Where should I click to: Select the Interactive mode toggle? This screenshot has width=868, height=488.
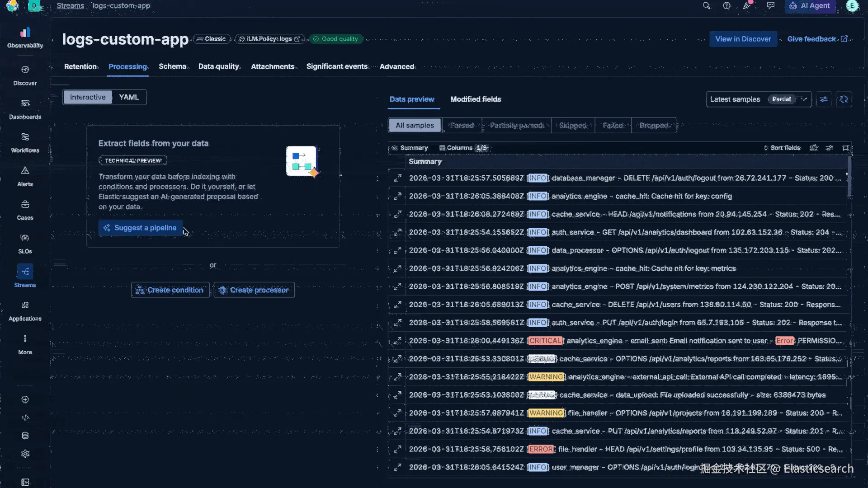point(88,97)
